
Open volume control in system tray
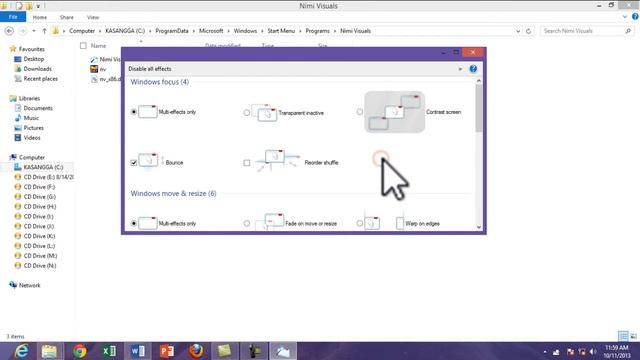(x=593, y=352)
